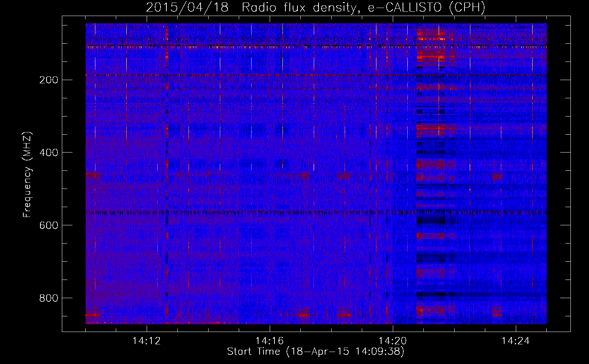This screenshot has height=364, width=589.
Task: Click the plot title 'Radio flux density, e-CALLISTO (CPH)'
Action: 363,8
